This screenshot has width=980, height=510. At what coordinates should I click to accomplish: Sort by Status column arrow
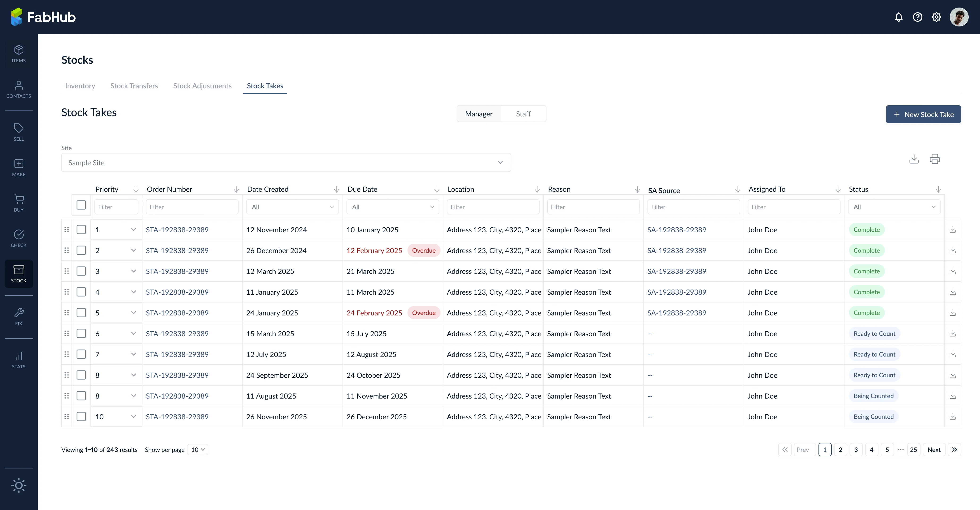(x=938, y=189)
